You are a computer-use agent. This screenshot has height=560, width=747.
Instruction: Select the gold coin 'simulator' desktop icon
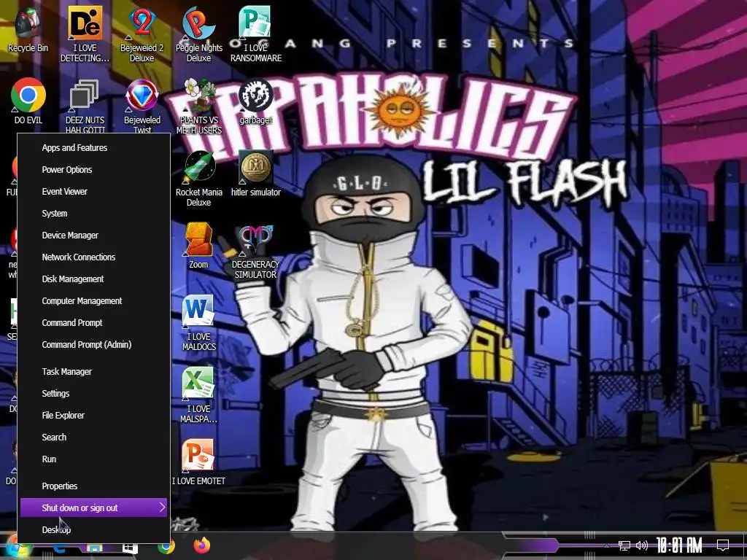pyautogui.click(x=256, y=174)
